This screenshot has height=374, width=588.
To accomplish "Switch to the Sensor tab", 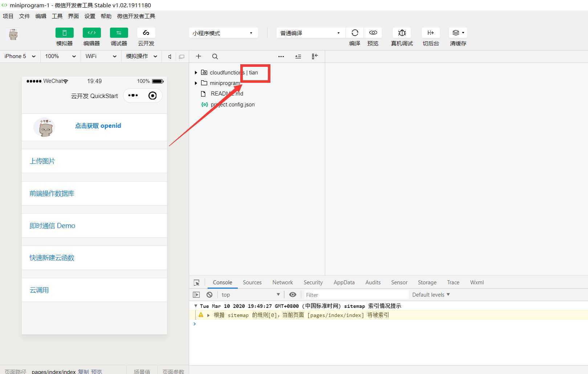I will [x=399, y=282].
